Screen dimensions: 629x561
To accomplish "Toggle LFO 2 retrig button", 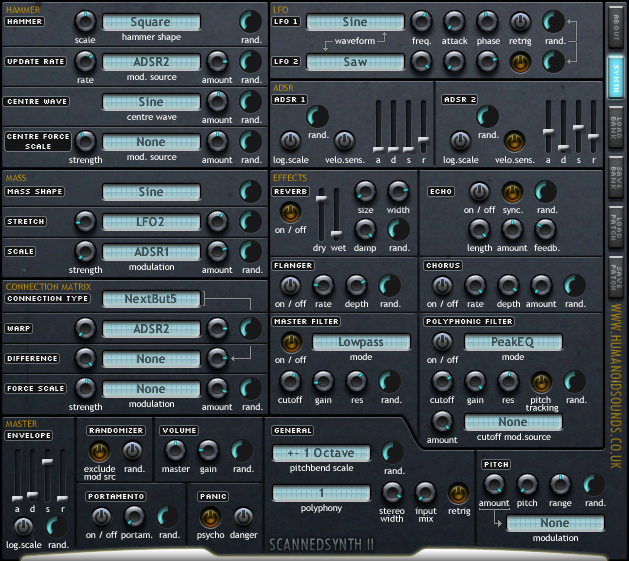I will click(520, 62).
